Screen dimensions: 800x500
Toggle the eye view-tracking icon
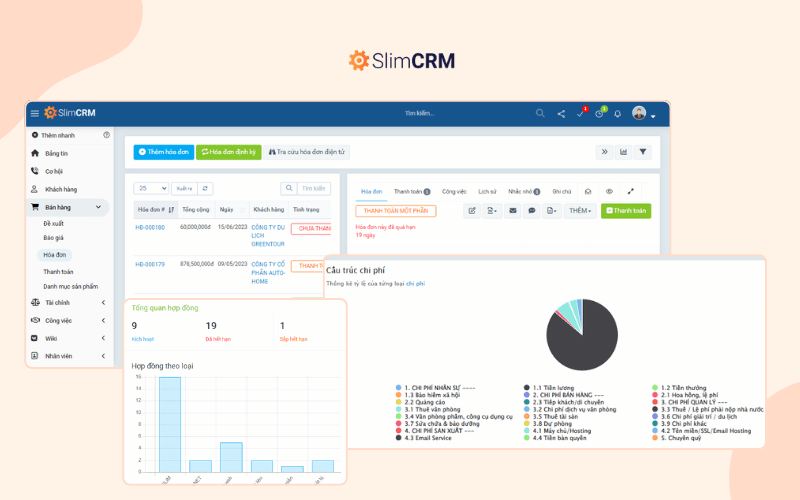(609, 192)
